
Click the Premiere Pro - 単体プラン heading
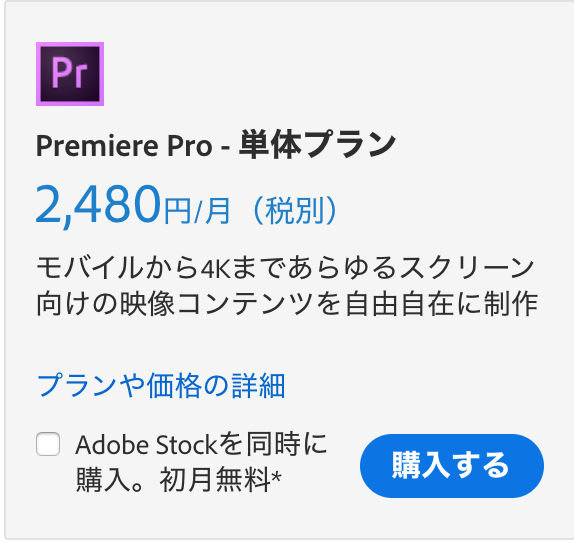tap(216, 145)
